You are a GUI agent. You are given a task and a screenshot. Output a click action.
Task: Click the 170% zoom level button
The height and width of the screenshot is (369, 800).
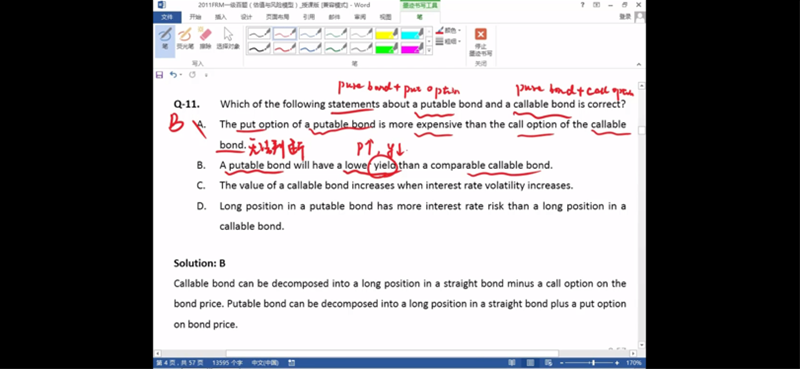point(633,362)
